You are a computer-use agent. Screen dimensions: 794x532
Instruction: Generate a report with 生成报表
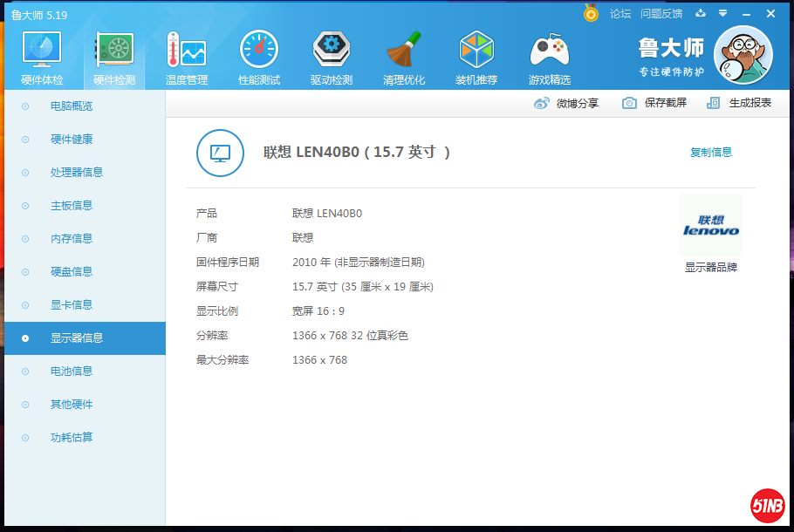tap(740, 103)
